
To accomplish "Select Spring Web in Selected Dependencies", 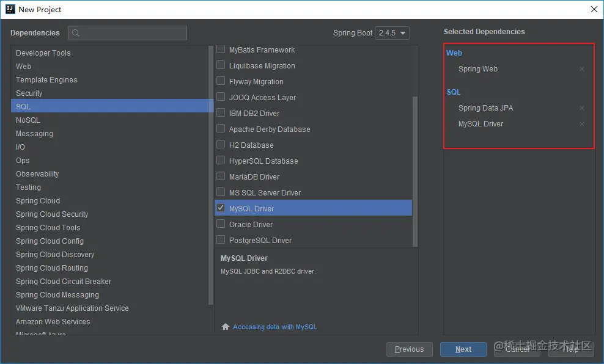I will [477, 69].
